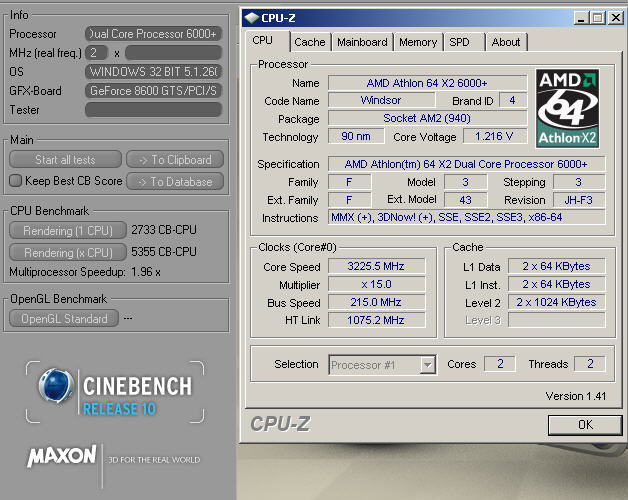Click OK button in CPU-Z

coord(585,425)
